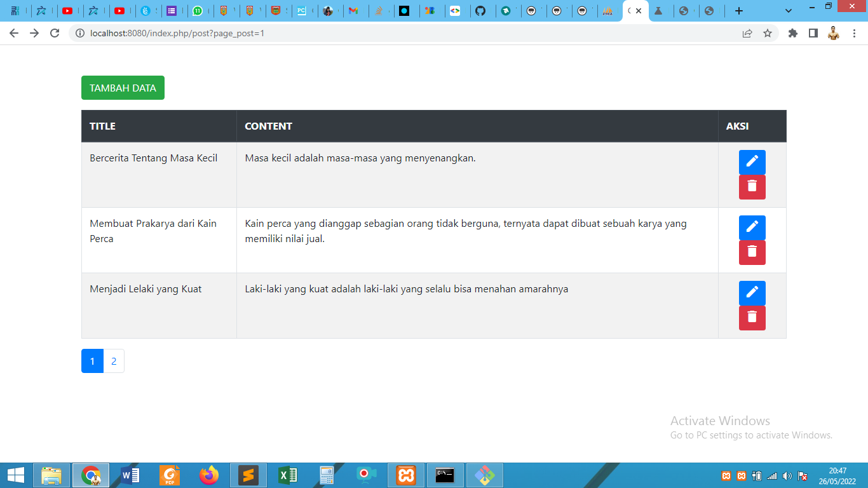Image resolution: width=868 pixels, height=488 pixels.
Task: Edit the Bercerita Tentang Masa Kecil post
Action: [752, 162]
